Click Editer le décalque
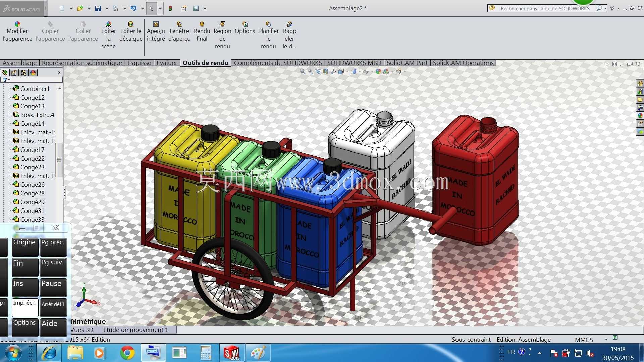The image size is (644, 362). tap(131, 32)
